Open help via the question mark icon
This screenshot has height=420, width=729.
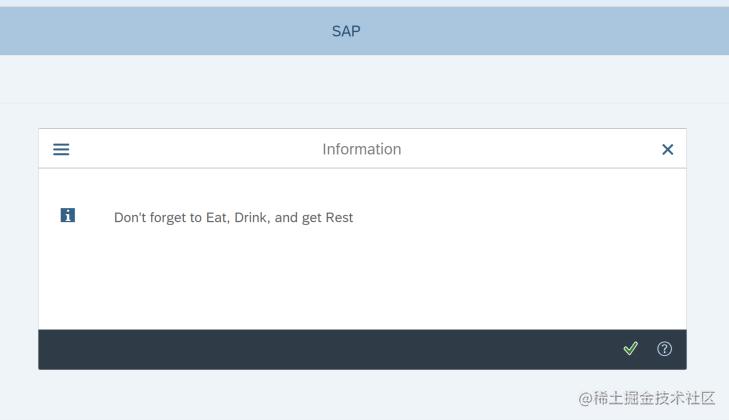coord(664,349)
